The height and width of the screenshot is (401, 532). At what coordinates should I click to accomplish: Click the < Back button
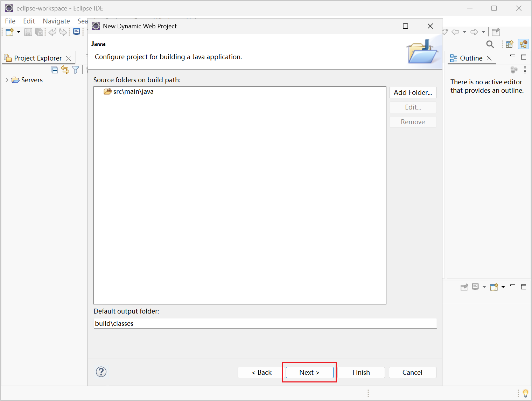pos(261,372)
